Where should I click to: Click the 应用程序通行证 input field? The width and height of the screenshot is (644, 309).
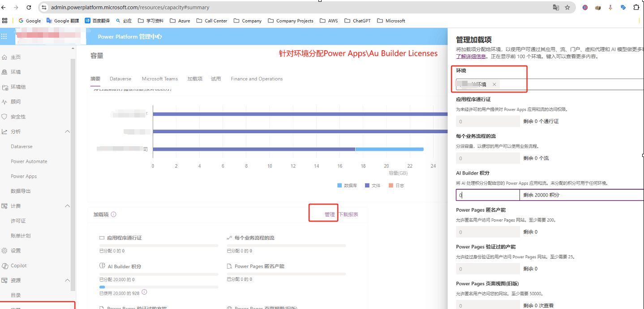point(488,122)
